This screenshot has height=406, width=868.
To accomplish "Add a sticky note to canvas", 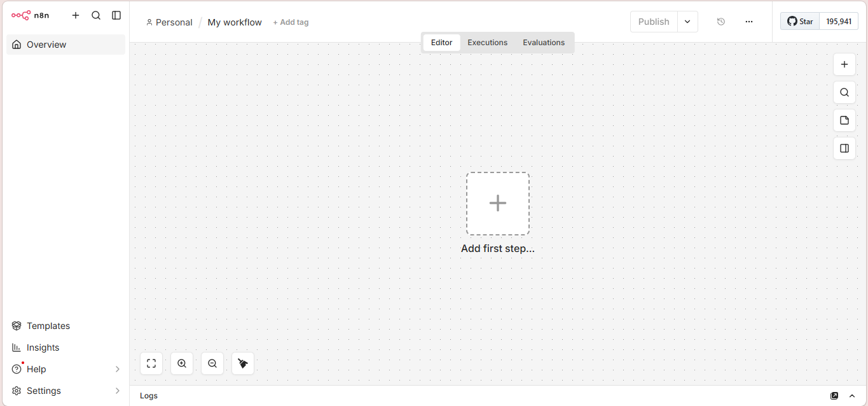I will coord(844,120).
